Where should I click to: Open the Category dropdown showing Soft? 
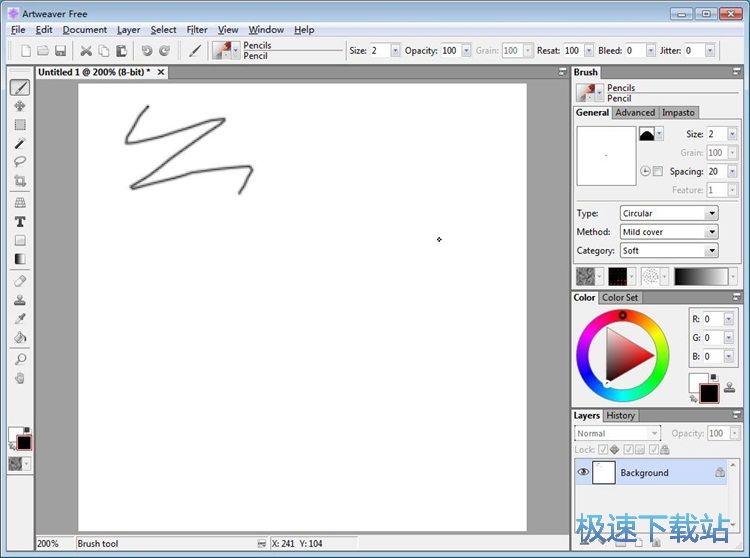712,251
